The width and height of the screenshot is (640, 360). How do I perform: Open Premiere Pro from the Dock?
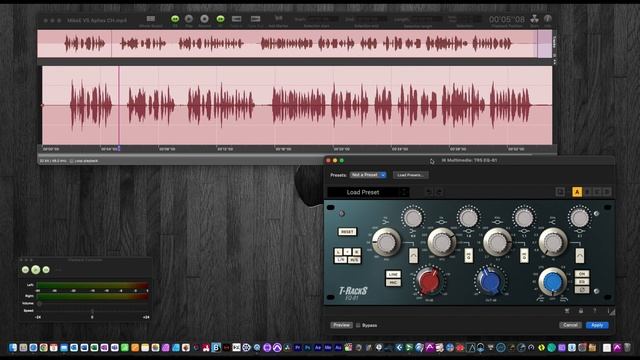(x=298, y=347)
